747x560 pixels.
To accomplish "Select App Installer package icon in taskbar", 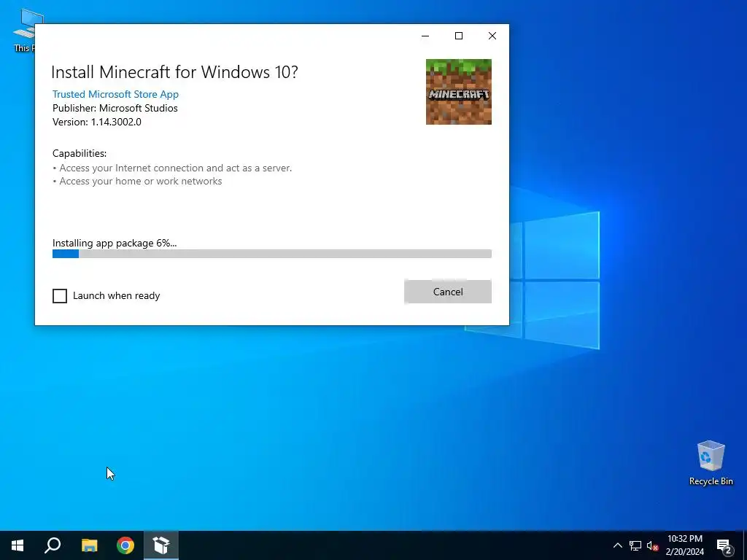I will pyautogui.click(x=161, y=545).
